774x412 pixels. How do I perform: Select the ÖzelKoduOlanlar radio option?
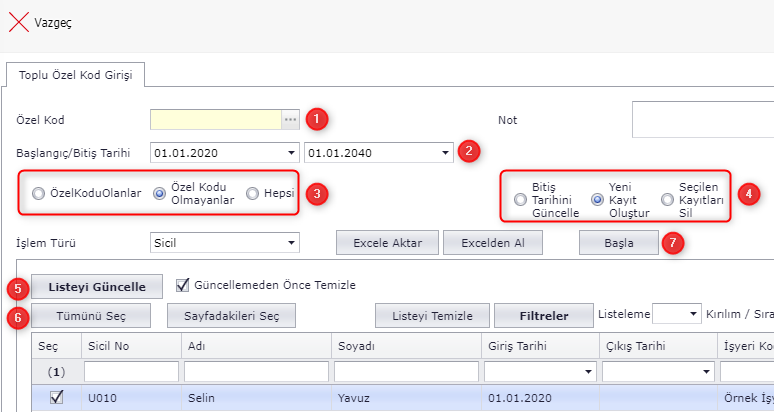(x=39, y=194)
